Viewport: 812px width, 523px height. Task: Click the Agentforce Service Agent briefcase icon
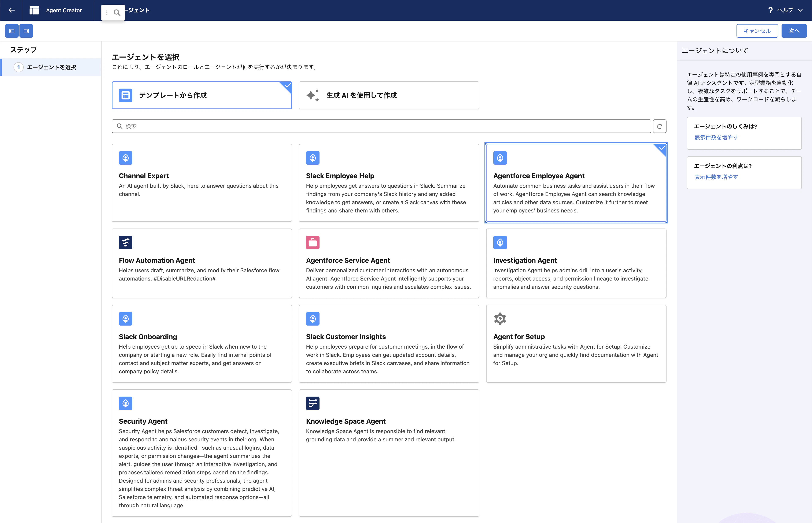[x=313, y=242]
